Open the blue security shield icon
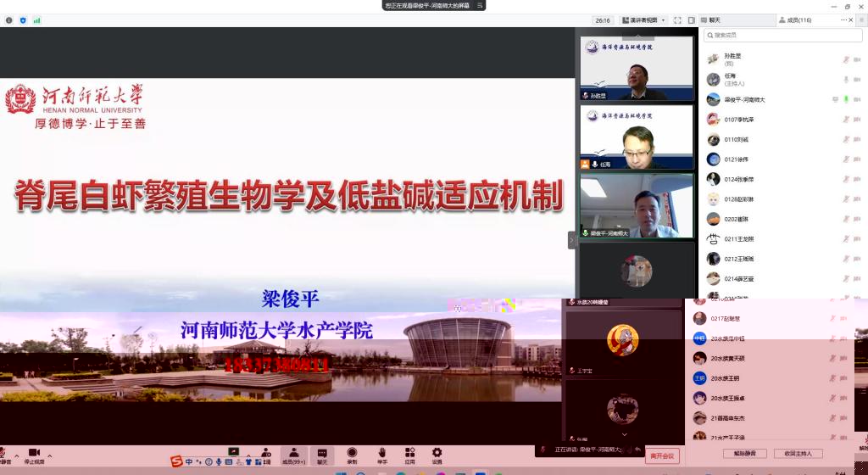Screen dimensions: 868x475 (x=23, y=20)
